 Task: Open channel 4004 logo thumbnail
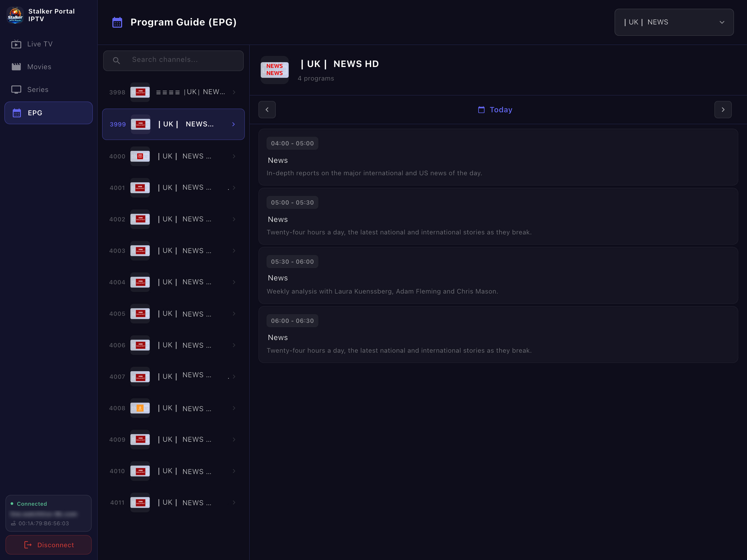(140, 282)
